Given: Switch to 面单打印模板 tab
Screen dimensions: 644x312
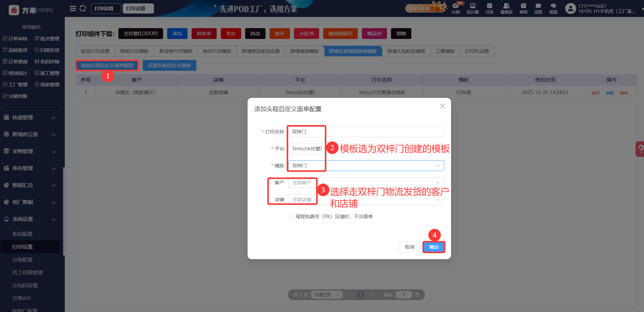Looking at the screenshot, I should 134,51.
